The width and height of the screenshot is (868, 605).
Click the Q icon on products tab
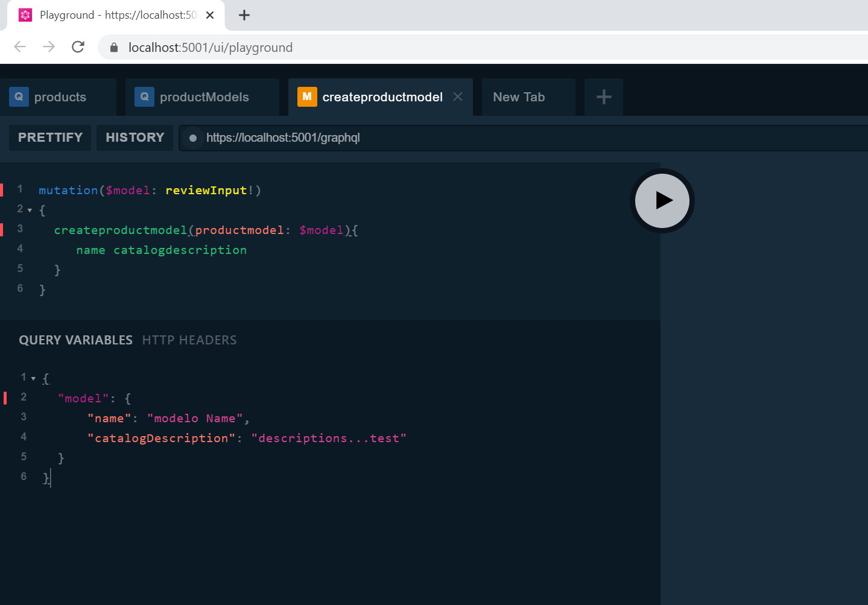(x=19, y=97)
